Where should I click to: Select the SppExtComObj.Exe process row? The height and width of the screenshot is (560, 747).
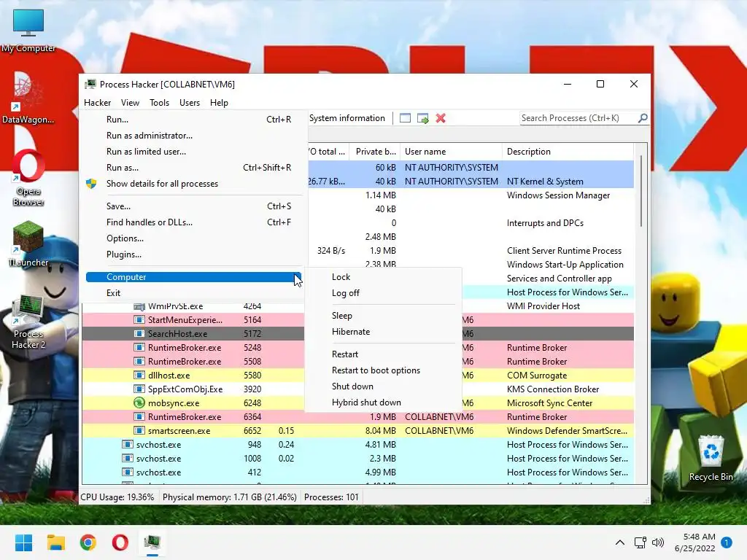(357, 389)
